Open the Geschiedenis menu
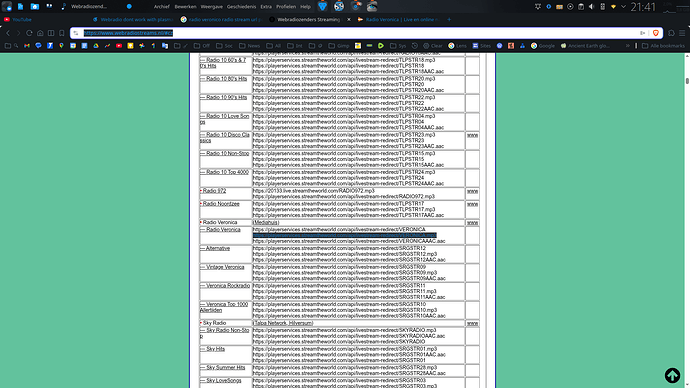Viewport: 690px width, 388px height. click(241, 7)
